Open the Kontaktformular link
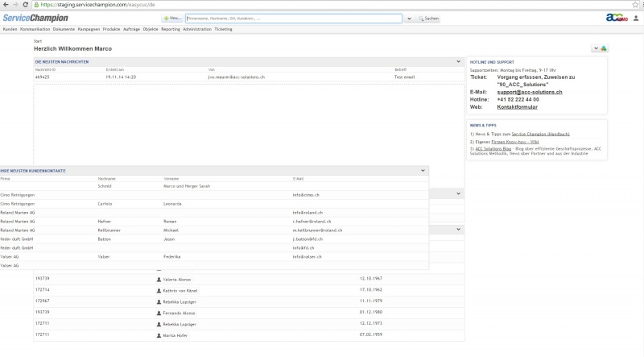This screenshot has height=357, width=644. [517, 107]
